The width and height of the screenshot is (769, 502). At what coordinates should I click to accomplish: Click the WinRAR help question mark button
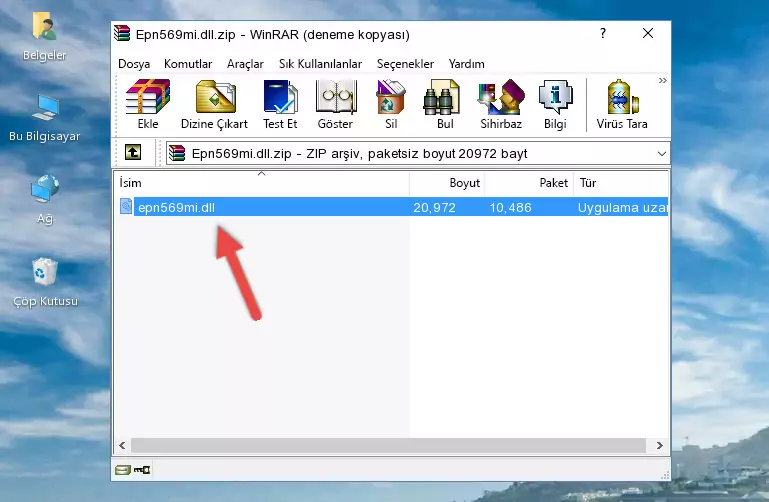(x=603, y=33)
